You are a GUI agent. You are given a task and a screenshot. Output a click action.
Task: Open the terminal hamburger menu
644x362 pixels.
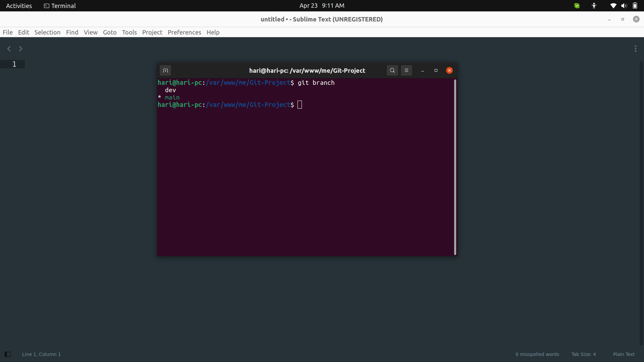click(x=407, y=70)
